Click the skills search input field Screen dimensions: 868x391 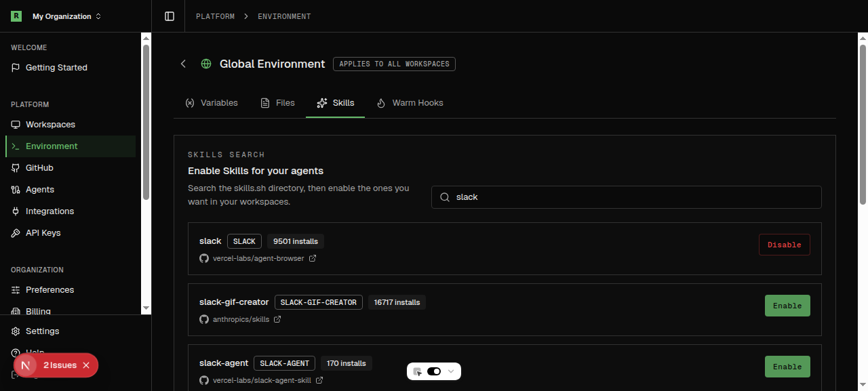pyautogui.click(x=627, y=197)
